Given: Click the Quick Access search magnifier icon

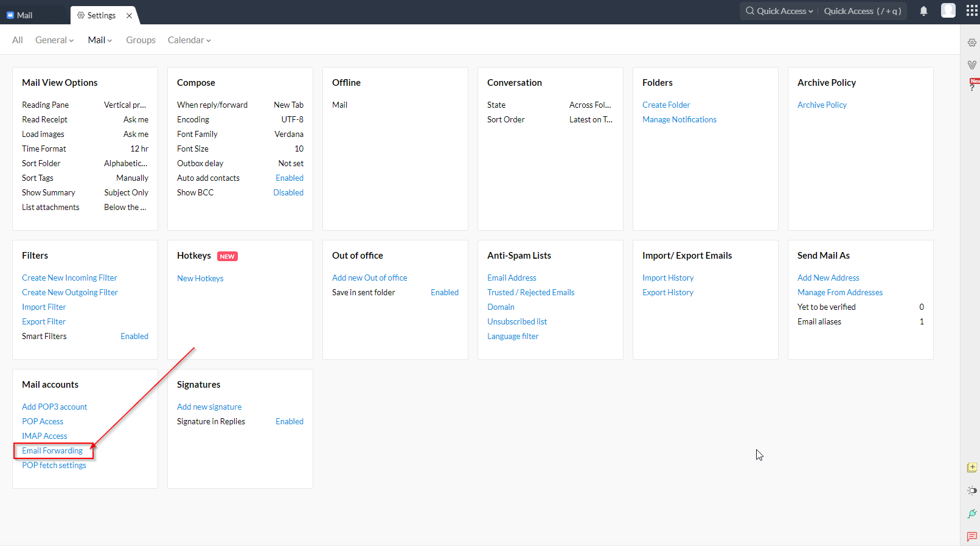Looking at the screenshot, I should click(x=750, y=10).
